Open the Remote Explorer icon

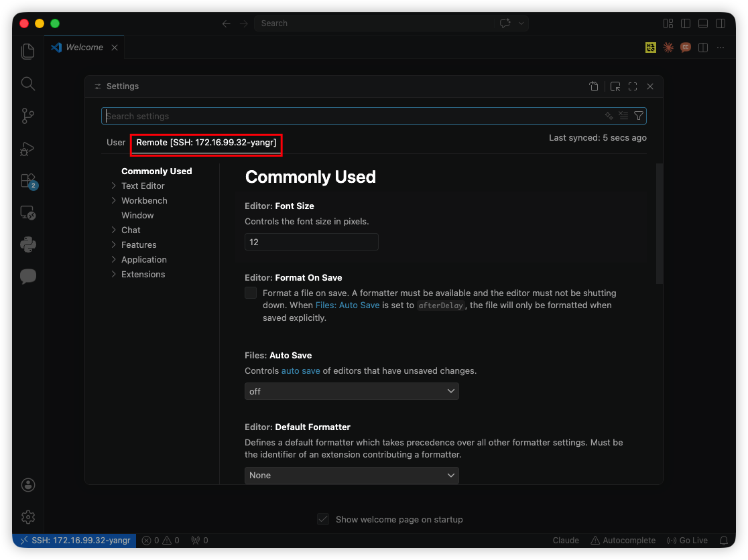[27, 213]
